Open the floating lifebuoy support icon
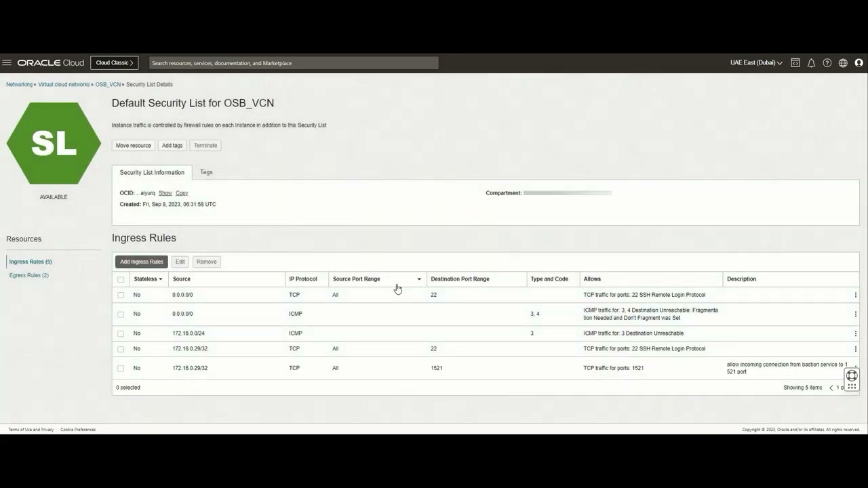The width and height of the screenshot is (868, 488). 852,375
